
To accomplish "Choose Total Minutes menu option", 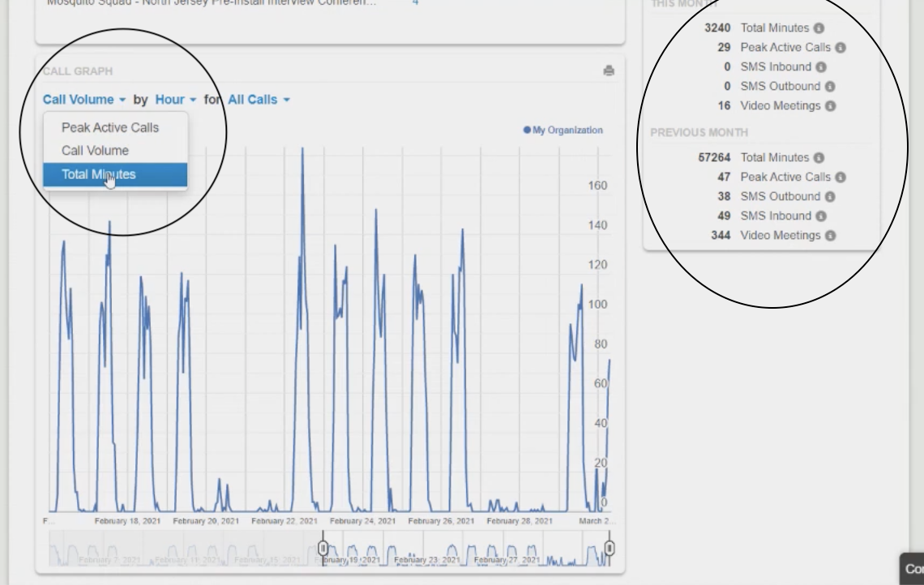I will pyautogui.click(x=99, y=174).
